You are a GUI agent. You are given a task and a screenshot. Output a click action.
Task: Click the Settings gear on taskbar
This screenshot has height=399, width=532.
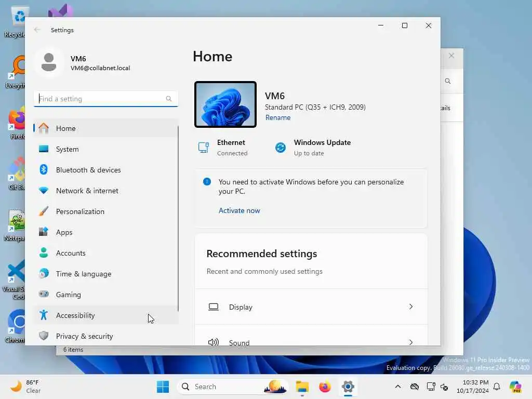(348, 387)
